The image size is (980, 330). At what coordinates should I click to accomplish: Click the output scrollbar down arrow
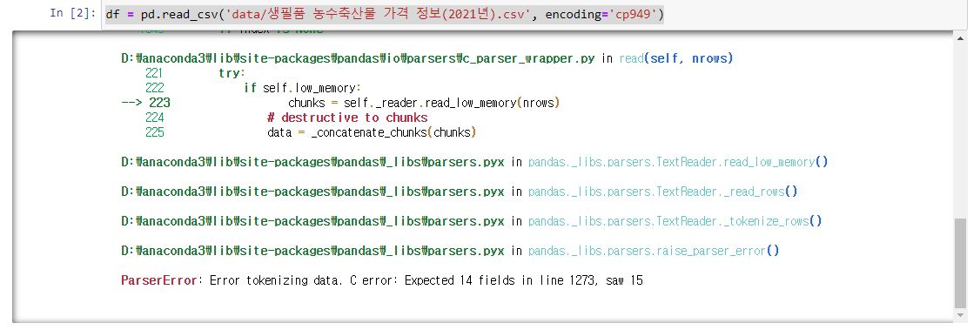pyautogui.click(x=960, y=315)
